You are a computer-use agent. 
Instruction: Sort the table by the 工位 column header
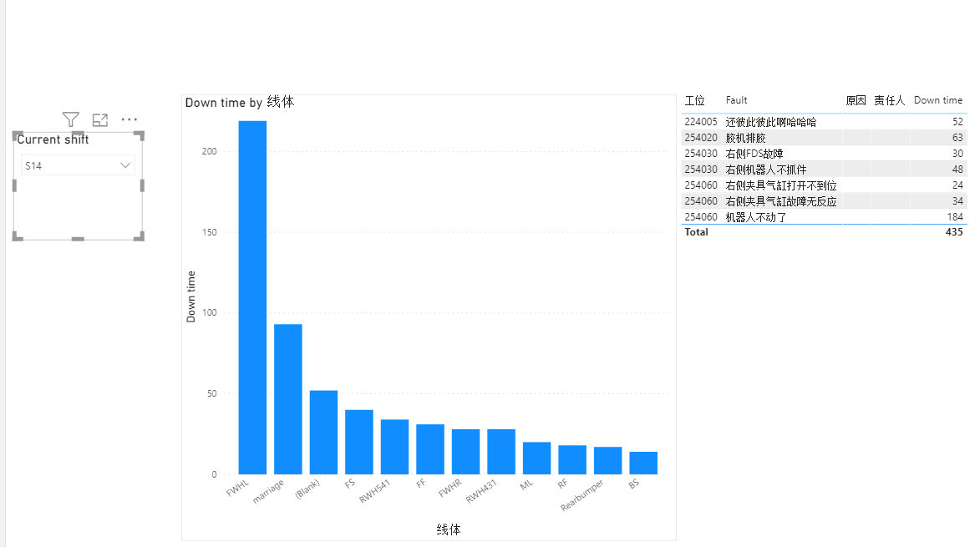[695, 100]
